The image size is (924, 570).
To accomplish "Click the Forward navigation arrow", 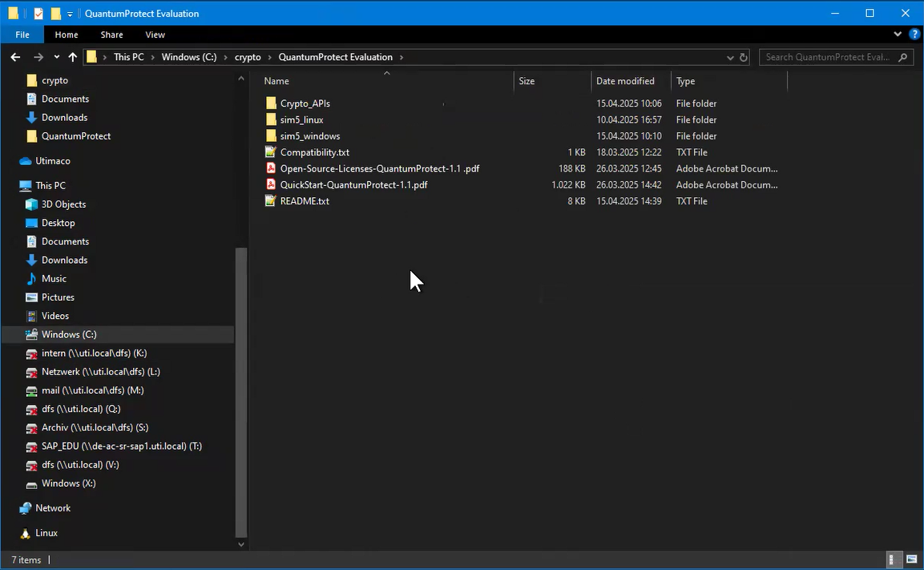I will 38,57.
